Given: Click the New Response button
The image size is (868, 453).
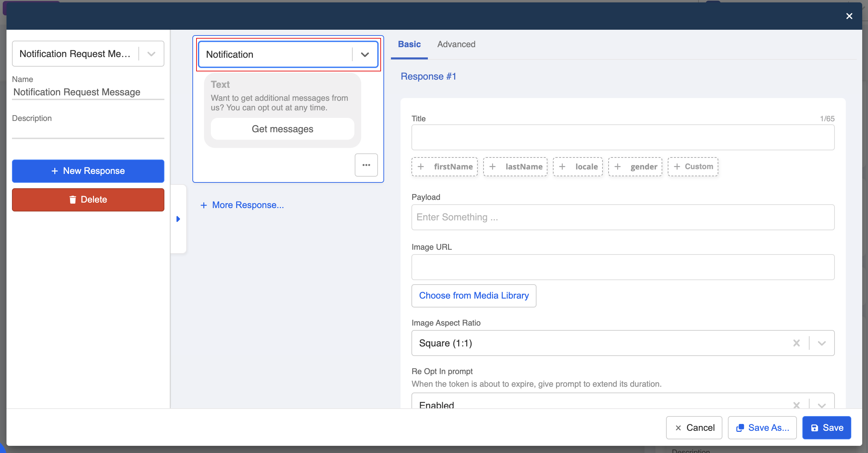Looking at the screenshot, I should [x=88, y=171].
